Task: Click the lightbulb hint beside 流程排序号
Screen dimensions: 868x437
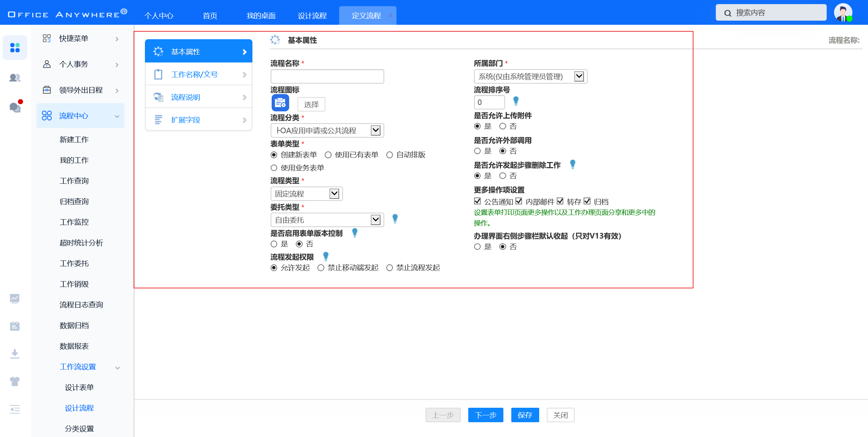Action: [515, 101]
